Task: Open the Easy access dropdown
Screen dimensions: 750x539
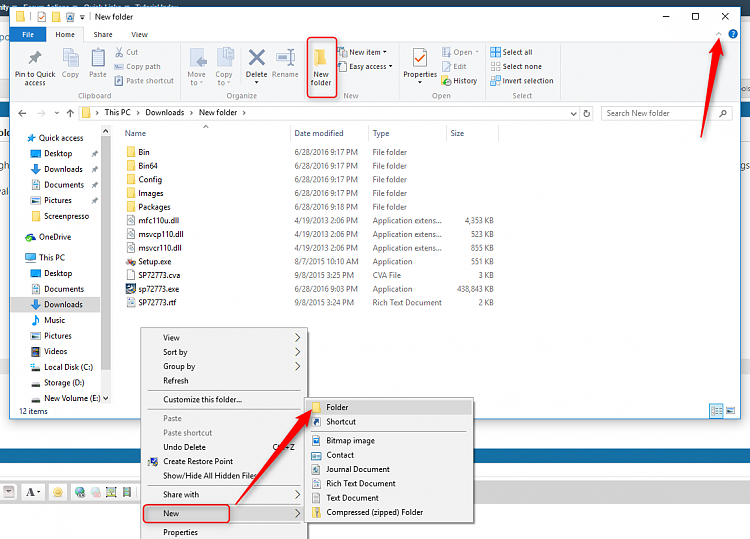Action: [365, 66]
